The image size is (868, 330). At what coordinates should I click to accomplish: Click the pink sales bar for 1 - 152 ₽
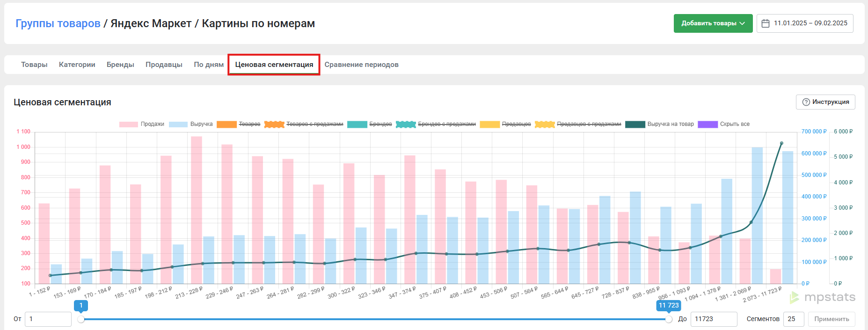[x=44, y=243]
